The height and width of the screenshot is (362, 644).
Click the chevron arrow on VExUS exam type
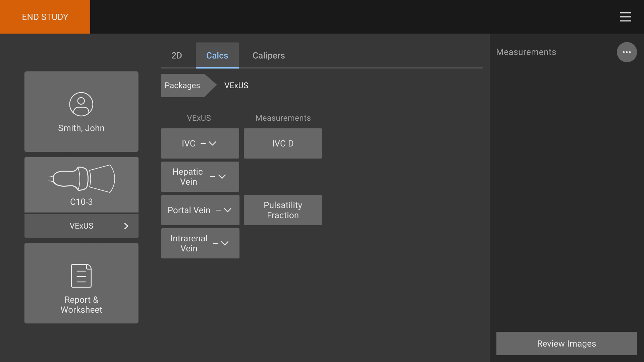[x=126, y=226]
